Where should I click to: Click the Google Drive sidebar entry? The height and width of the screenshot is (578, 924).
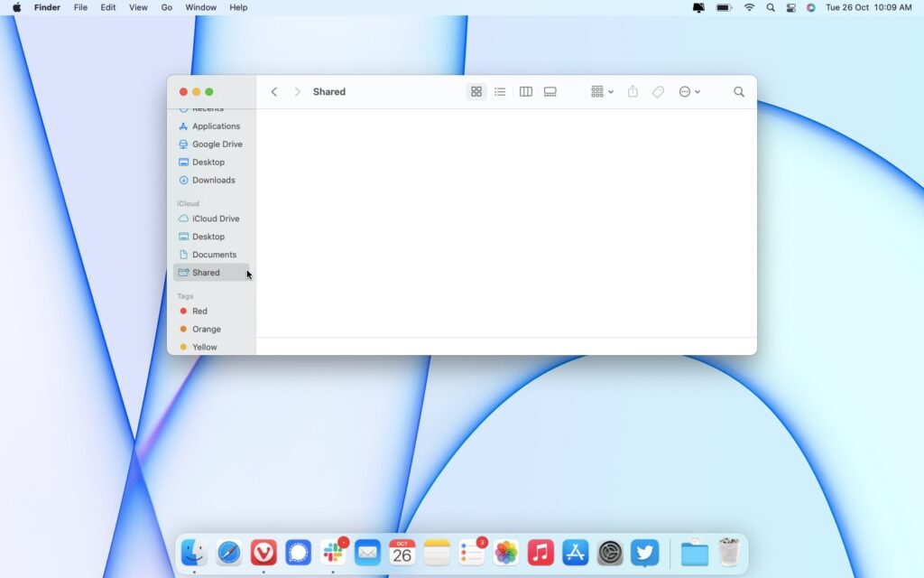pos(217,144)
